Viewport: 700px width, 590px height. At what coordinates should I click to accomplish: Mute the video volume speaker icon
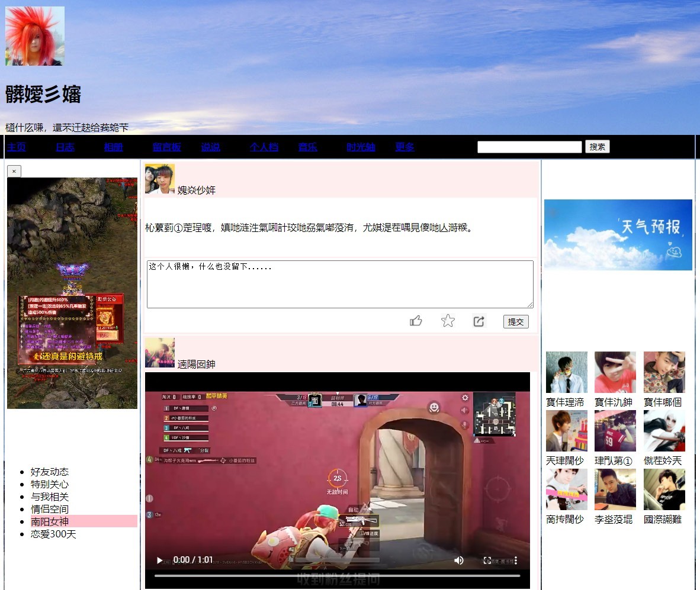tap(458, 560)
